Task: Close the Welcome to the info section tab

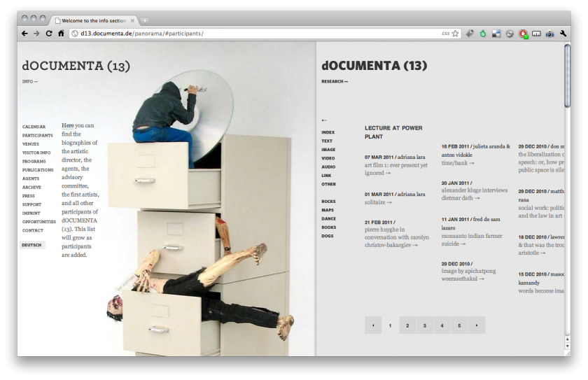Action: (132, 20)
